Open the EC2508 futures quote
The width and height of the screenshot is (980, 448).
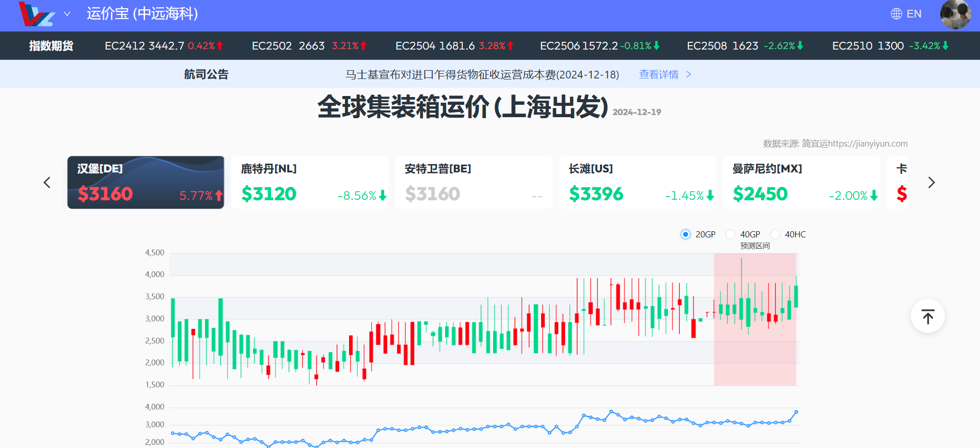tap(745, 46)
